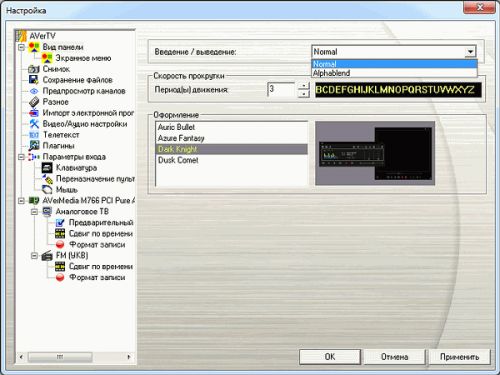The width and height of the screenshot is (500, 375).
Task: Click the Применить button
Action: [x=459, y=357]
